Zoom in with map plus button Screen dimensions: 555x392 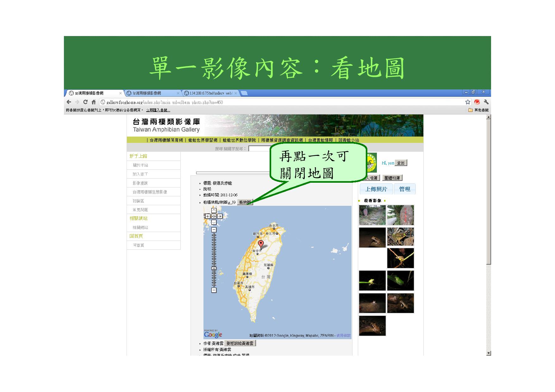pyautogui.click(x=214, y=230)
